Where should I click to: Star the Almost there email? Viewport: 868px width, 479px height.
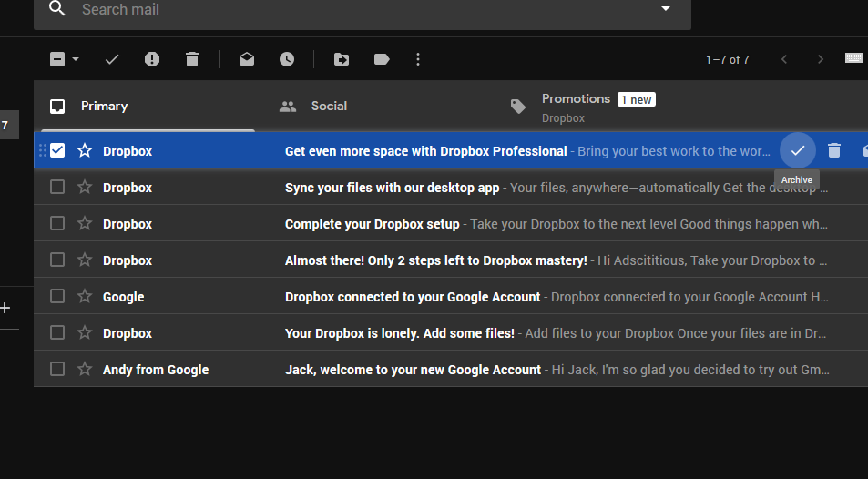(x=85, y=260)
